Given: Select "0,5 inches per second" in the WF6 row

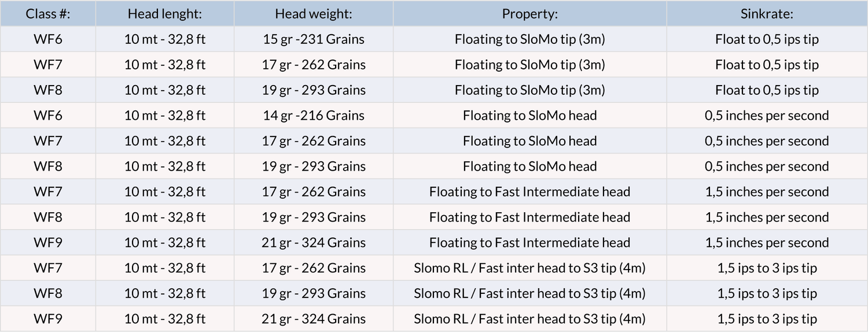Looking at the screenshot, I should click(767, 116).
